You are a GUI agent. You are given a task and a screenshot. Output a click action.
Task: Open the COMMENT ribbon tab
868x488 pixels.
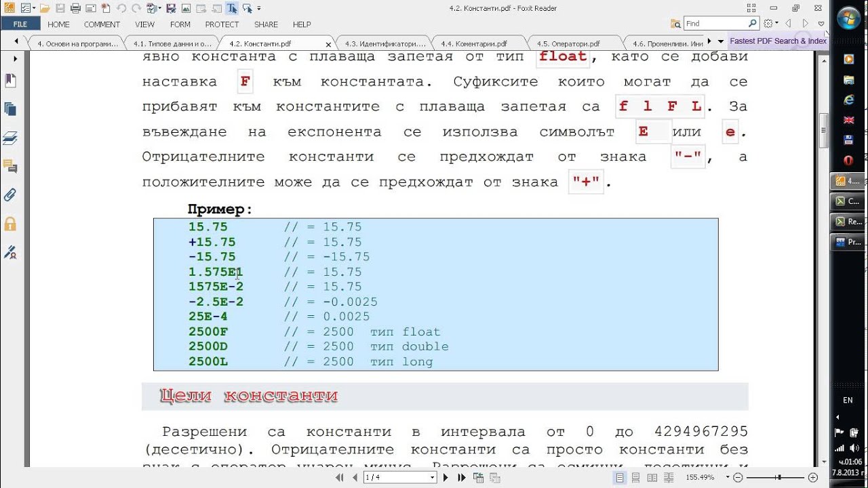pyautogui.click(x=102, y=24)
